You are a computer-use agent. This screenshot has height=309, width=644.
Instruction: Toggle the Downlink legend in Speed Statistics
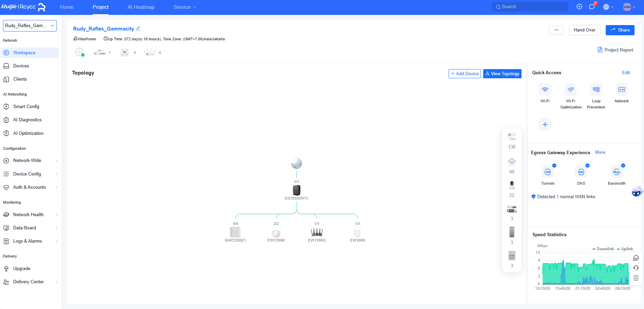[603, 249]
